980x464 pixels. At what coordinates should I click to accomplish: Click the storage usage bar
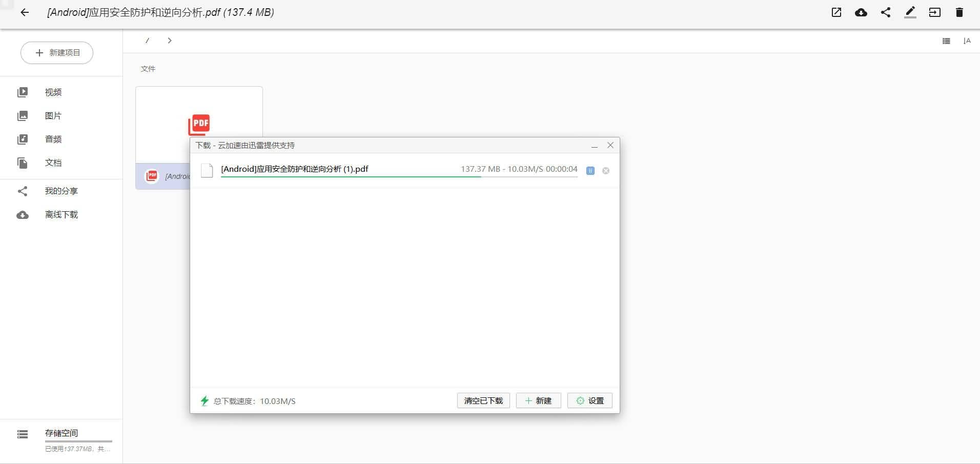pyautogui.click(x=78, y=441)
